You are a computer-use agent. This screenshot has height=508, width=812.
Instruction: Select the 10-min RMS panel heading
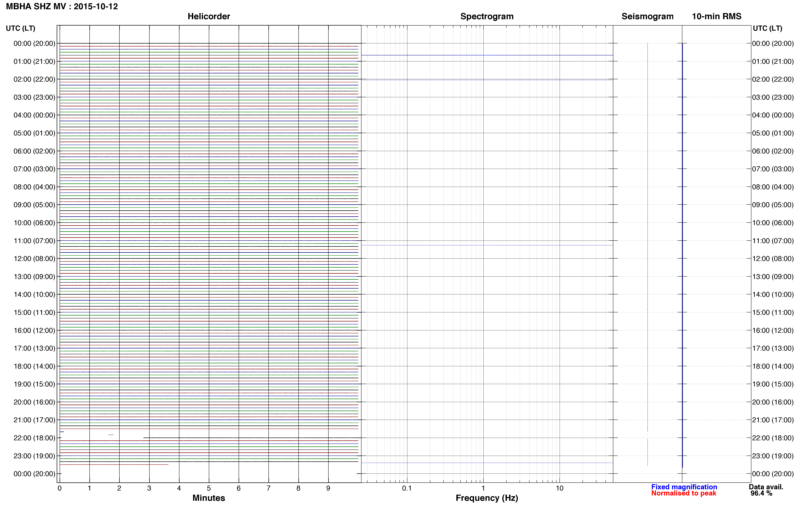[717, 16]
